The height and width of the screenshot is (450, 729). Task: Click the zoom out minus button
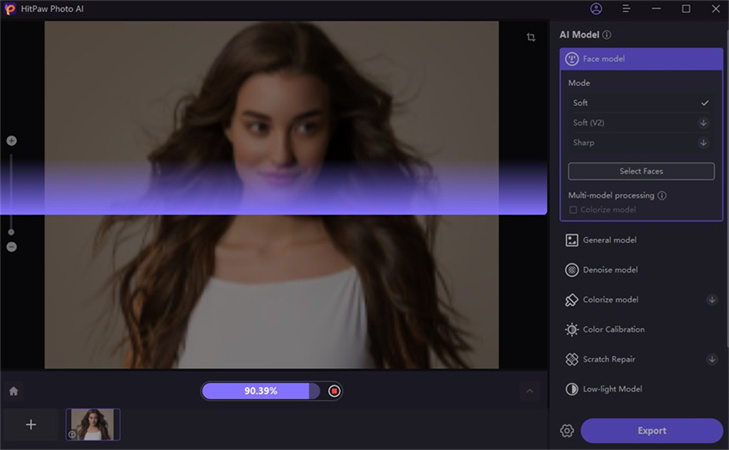12,247
